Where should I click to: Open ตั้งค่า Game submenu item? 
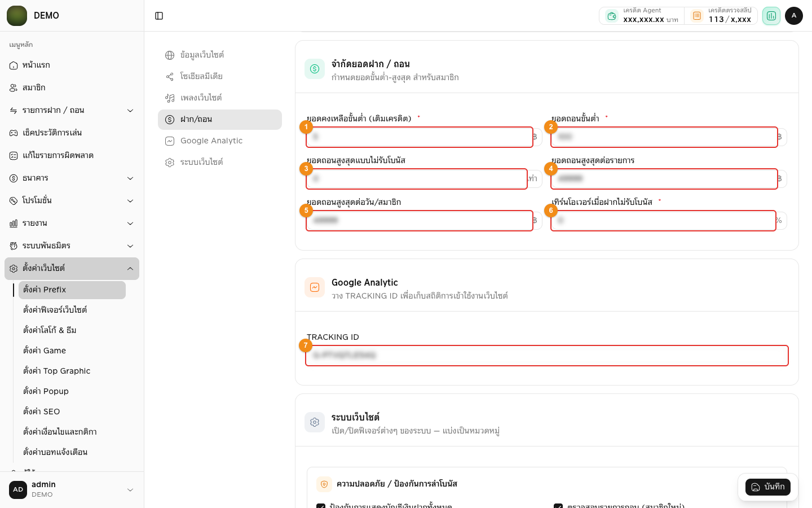72,351
